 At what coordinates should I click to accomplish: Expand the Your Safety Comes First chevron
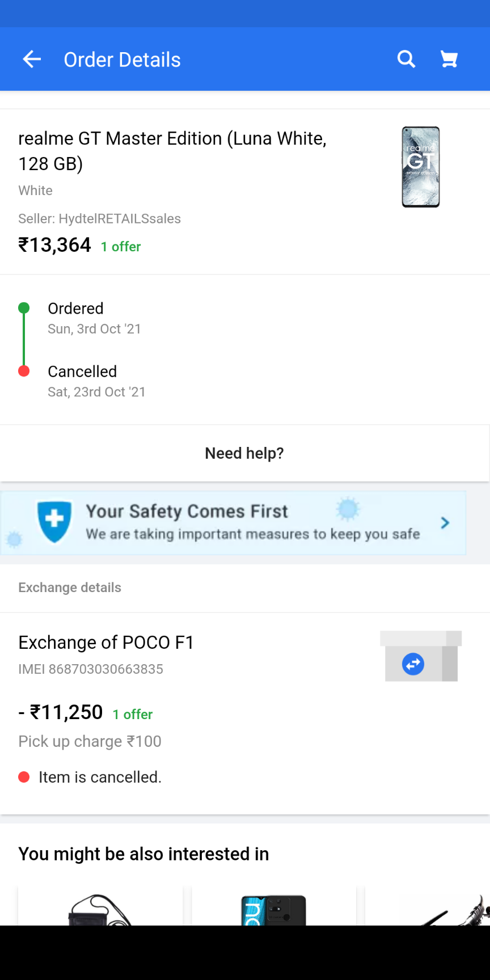point(445,522)
